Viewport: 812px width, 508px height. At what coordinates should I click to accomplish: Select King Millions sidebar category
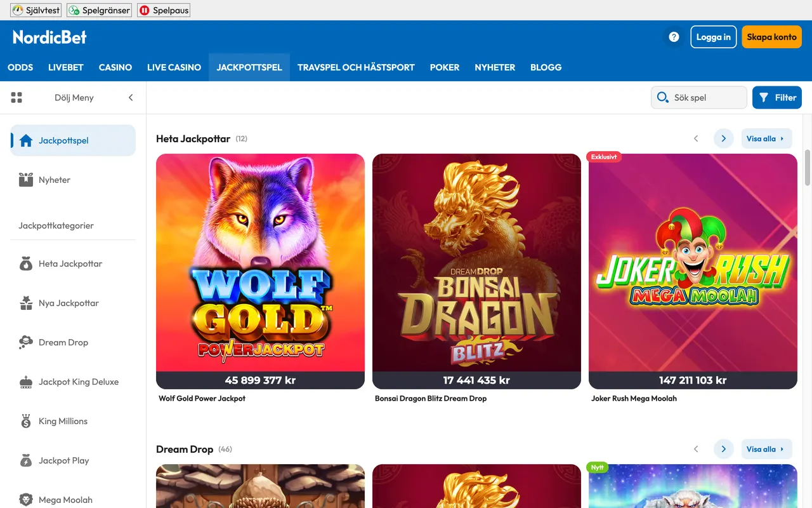coord(73,421)
